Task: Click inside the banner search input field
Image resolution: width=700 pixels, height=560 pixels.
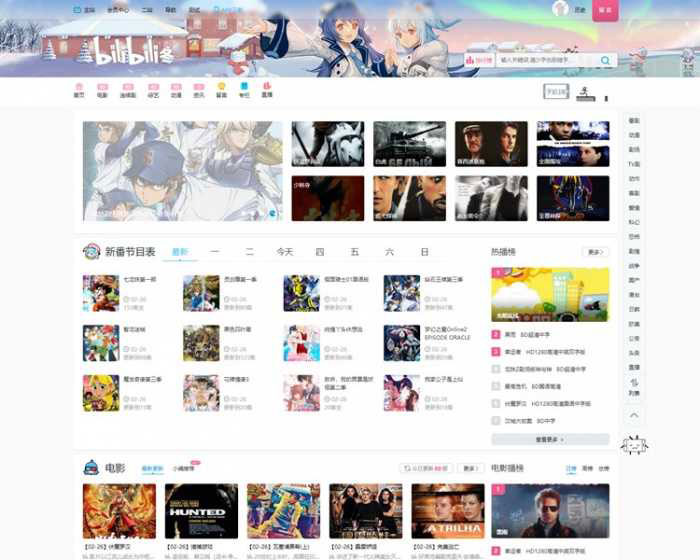Action: coord(547,60)
